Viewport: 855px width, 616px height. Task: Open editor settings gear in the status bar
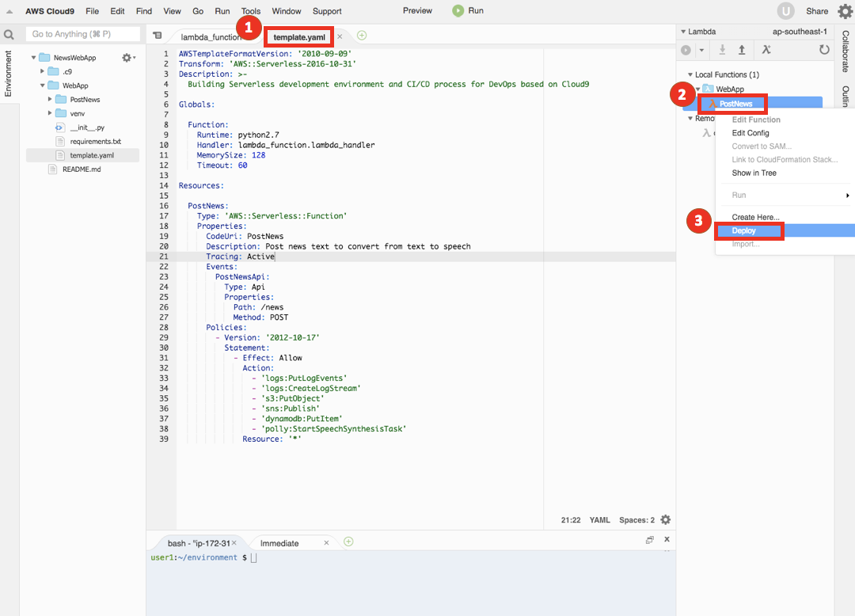coord(666,519)
